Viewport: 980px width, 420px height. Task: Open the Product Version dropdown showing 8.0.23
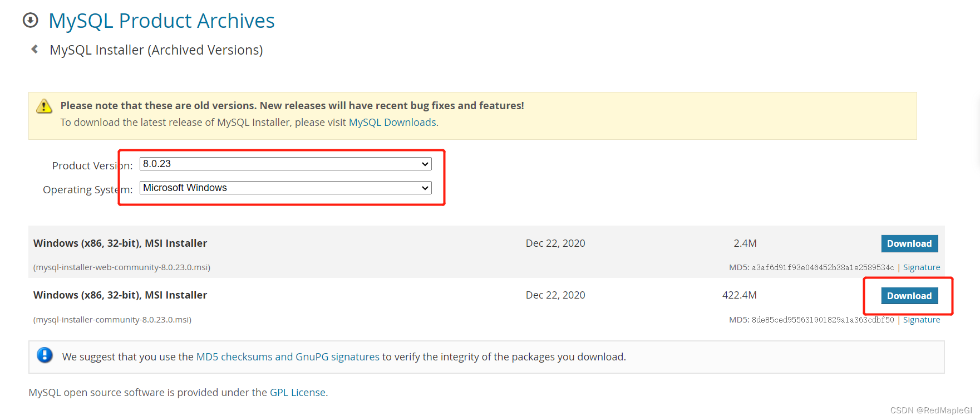point(285,164)
